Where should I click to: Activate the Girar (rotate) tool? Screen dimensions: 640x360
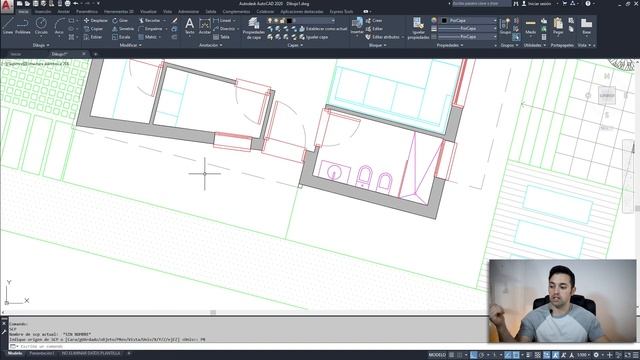pos(120,20)
